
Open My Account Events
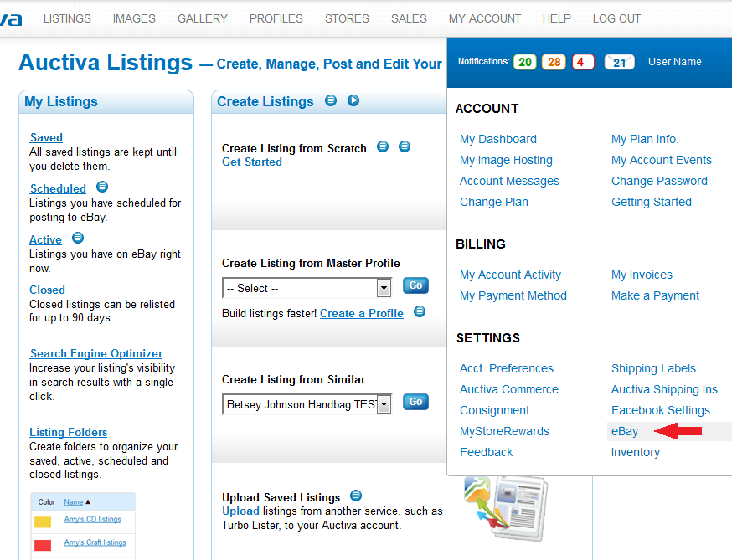pyautogui.click(x=662, y=160)
